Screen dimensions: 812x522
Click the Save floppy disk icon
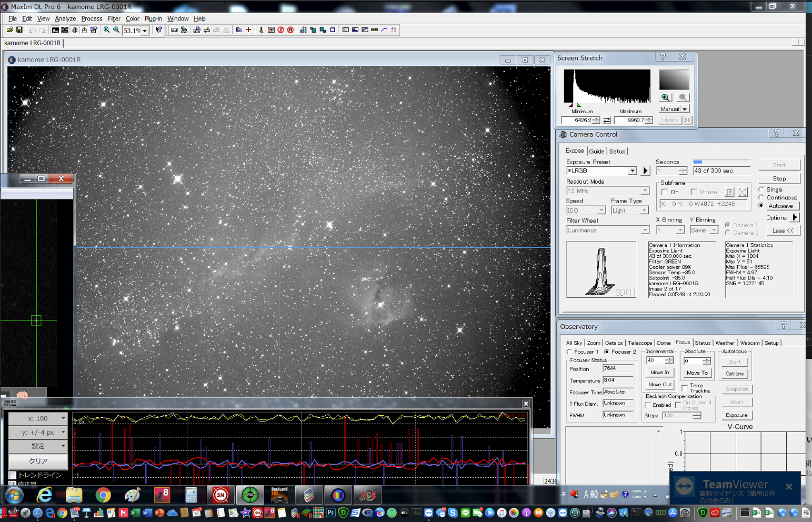(19, 30)
